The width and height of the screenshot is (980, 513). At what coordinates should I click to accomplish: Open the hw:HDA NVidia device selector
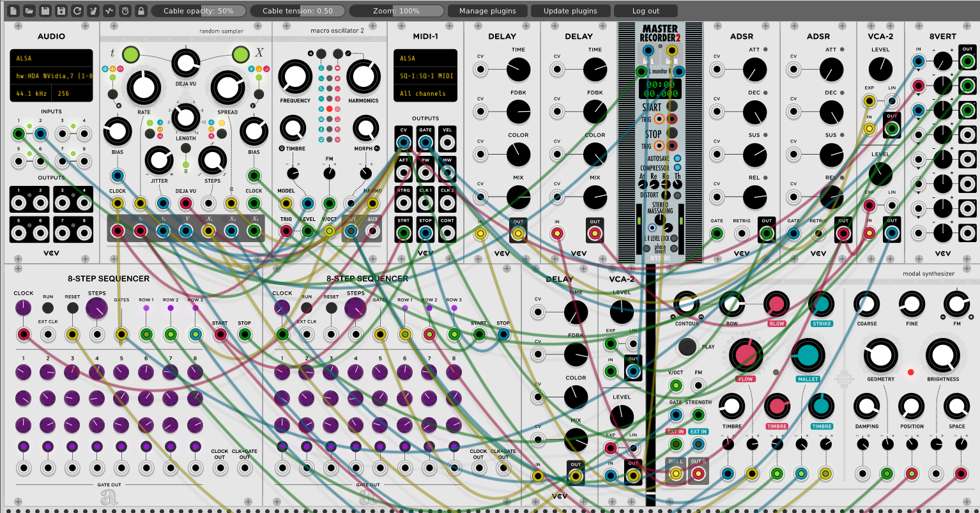[x=50, y=75]
